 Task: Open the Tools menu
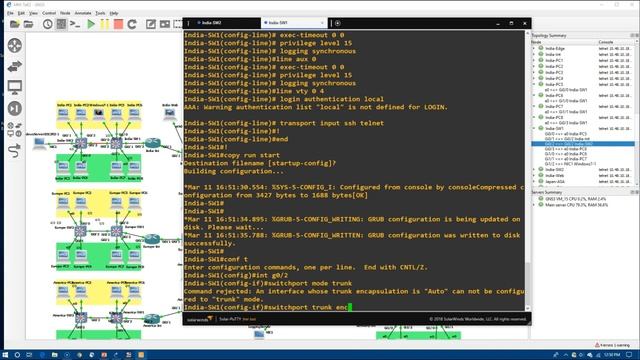[x=100, y=13]
